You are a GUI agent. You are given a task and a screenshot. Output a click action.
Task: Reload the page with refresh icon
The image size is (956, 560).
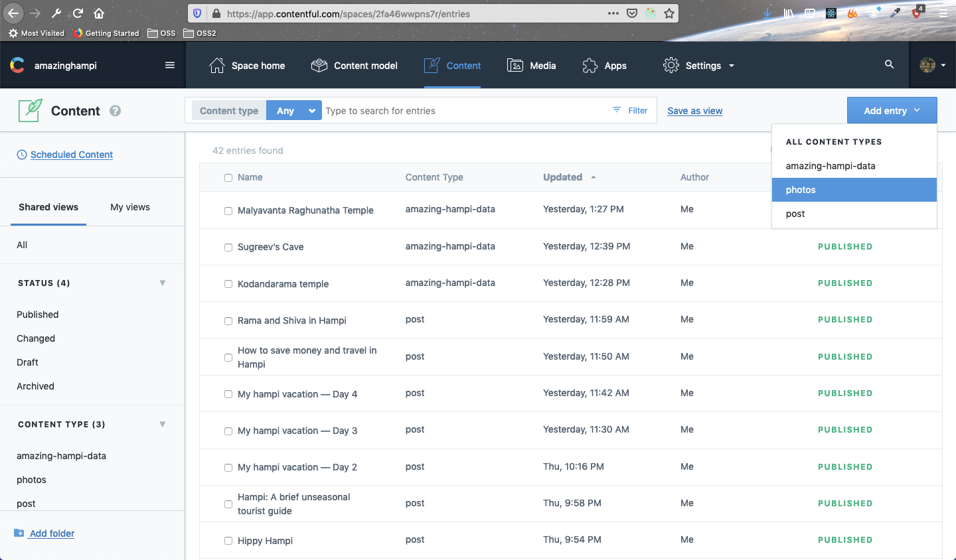[x=78, y=13]
